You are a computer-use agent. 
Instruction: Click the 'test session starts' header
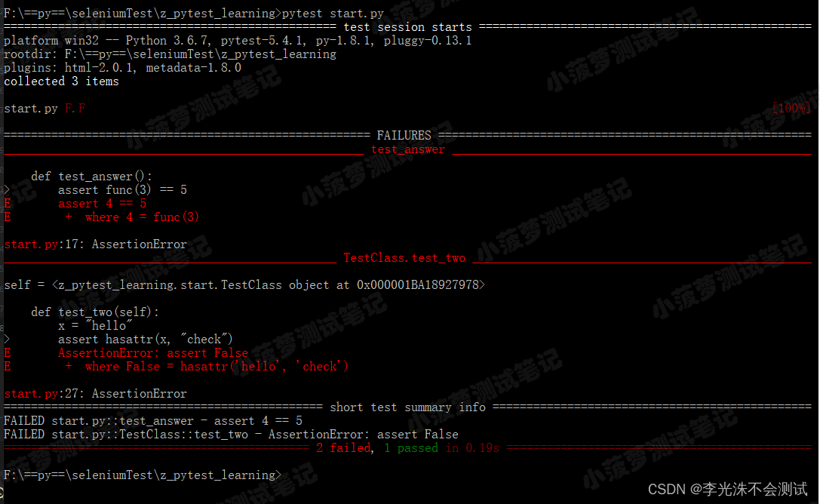click(407, 27)
